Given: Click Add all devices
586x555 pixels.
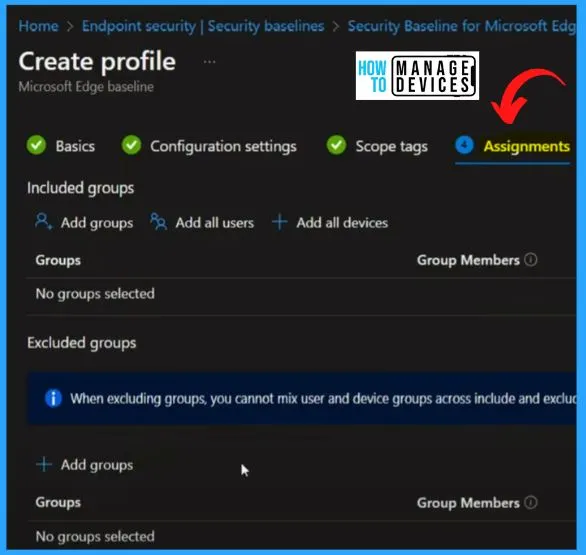Looking at the screenshot, I should (342, 223).
